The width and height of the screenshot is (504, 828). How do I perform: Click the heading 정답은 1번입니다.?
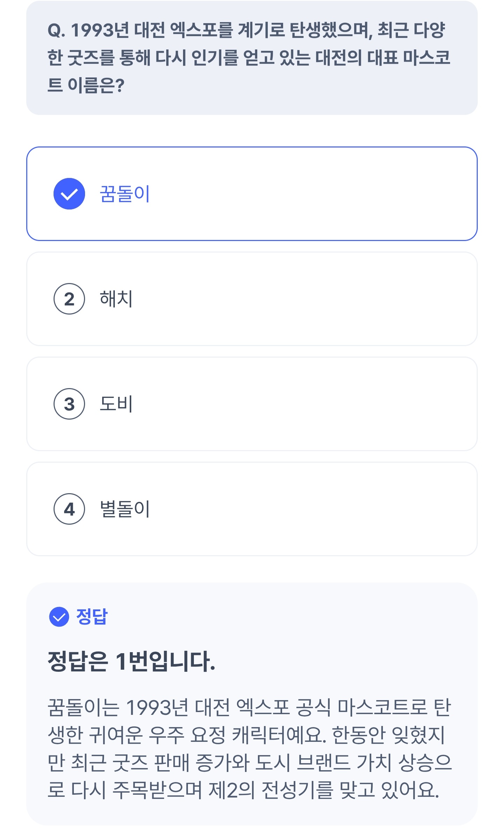tap(131, 662)
